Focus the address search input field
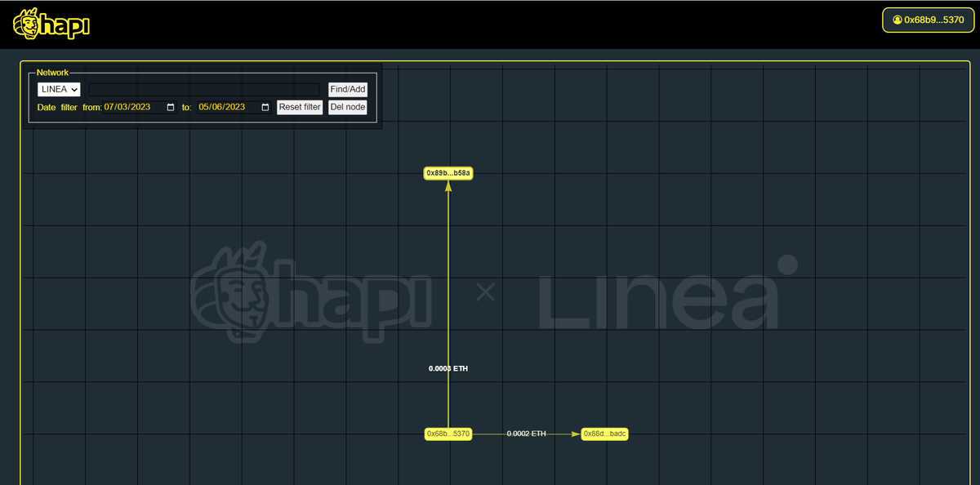The height and width of the screenshot is (485, 980). point(204,90)
